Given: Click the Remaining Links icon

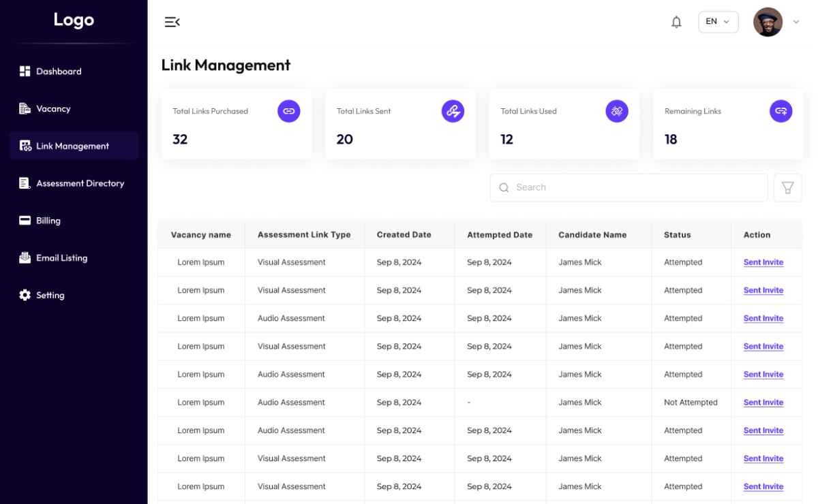Looking at the screenshot, I should [781, 111].
